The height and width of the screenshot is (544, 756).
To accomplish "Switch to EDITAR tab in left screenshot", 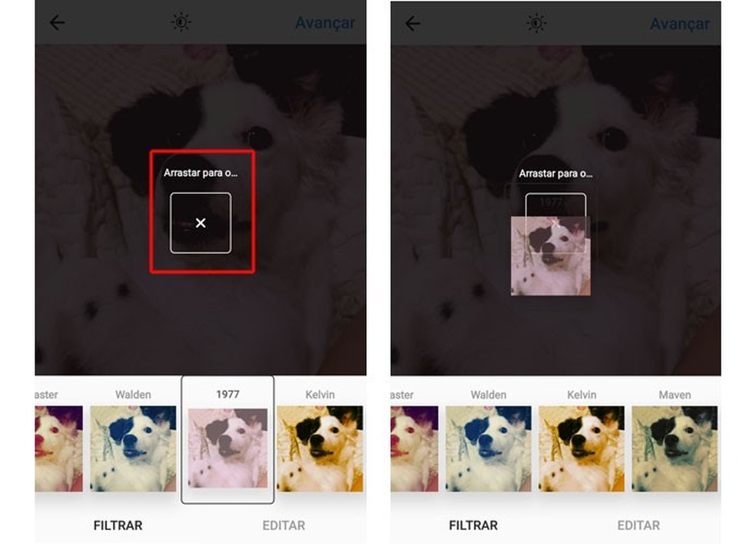I will 283,526.
